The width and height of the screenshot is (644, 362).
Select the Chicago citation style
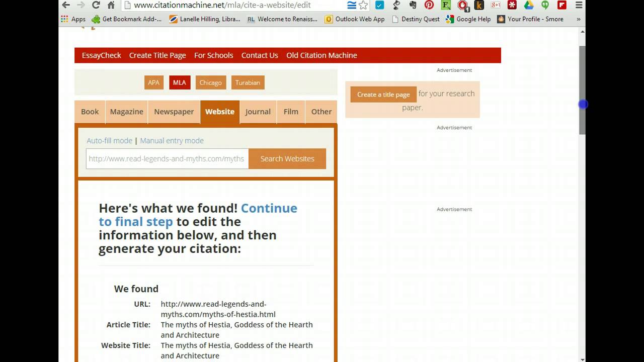(x=210, y=82)
